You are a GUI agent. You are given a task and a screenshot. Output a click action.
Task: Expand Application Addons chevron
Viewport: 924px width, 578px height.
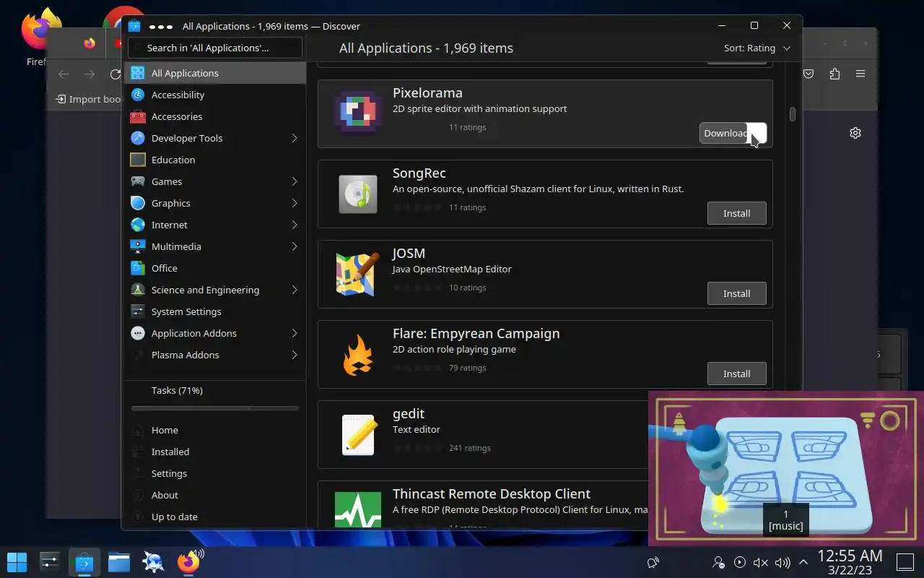point(295,333)
